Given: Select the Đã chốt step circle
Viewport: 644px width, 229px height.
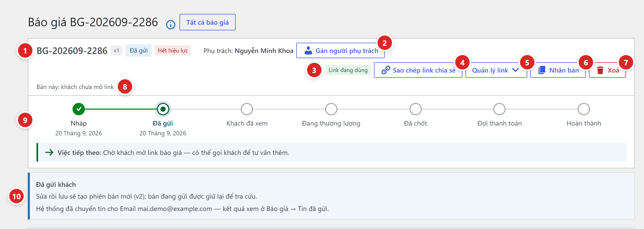Looking at the screenshot, I should click(x=415, y=109).
